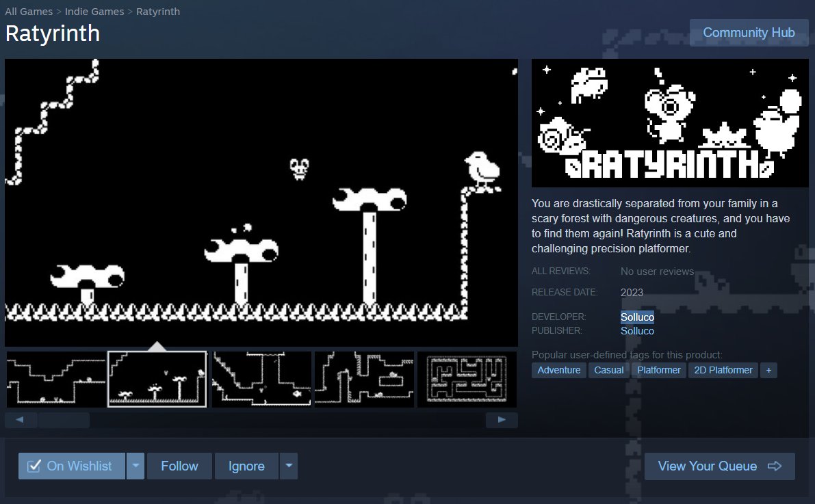This screenshot has height=504, width=815.
Task: Open the Casual tag
Action: click(608, 370)
